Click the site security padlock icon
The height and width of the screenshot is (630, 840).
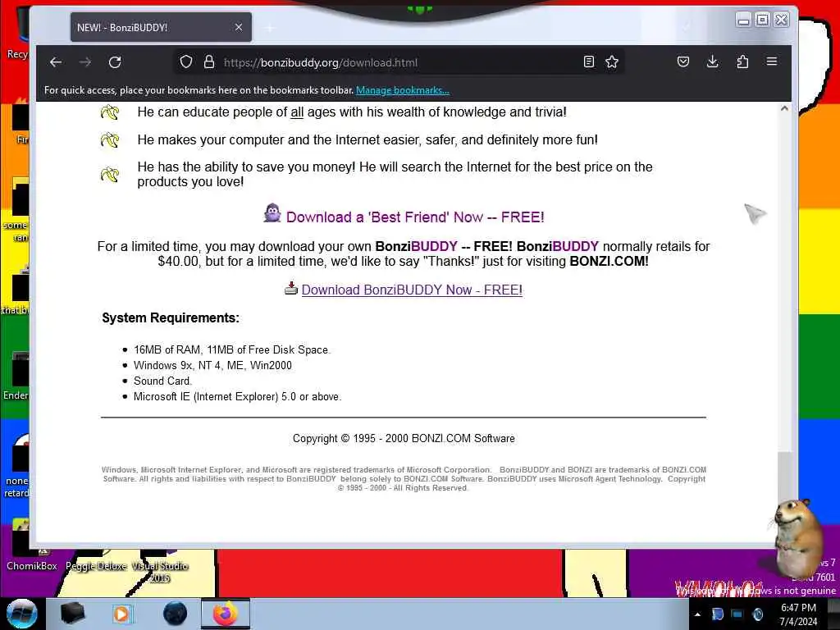pyautogui.click(x=209, y=62)
